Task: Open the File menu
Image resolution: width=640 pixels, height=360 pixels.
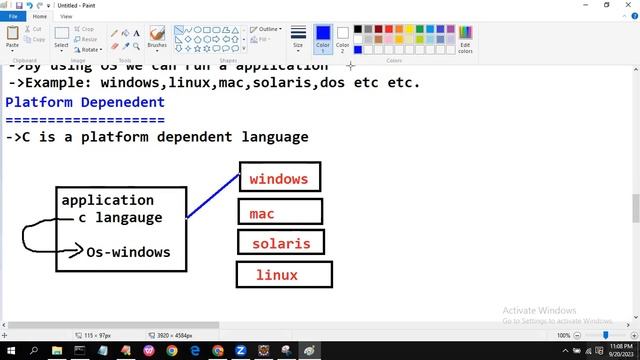Action: pyautogui.click(x=13, y=16)
